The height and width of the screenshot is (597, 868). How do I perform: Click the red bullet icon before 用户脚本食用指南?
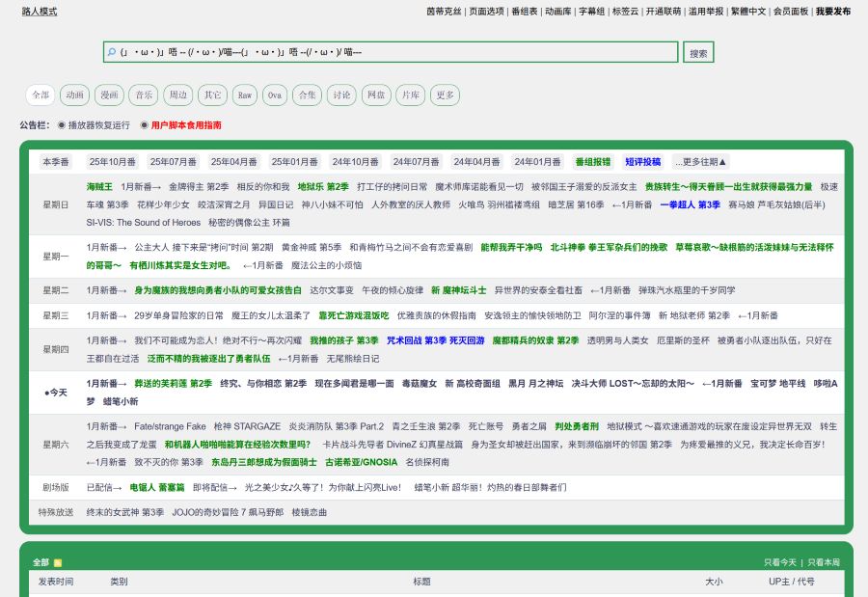[x=145, y=125]
